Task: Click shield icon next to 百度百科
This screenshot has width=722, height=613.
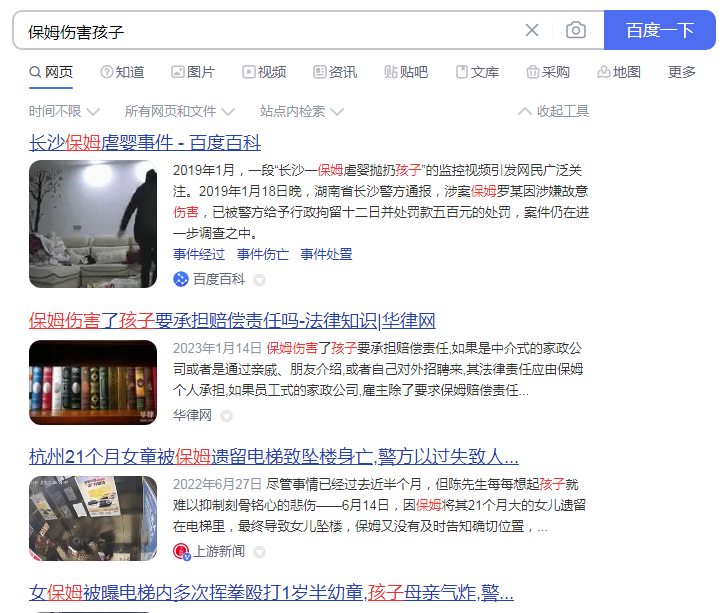Action: 259,280
